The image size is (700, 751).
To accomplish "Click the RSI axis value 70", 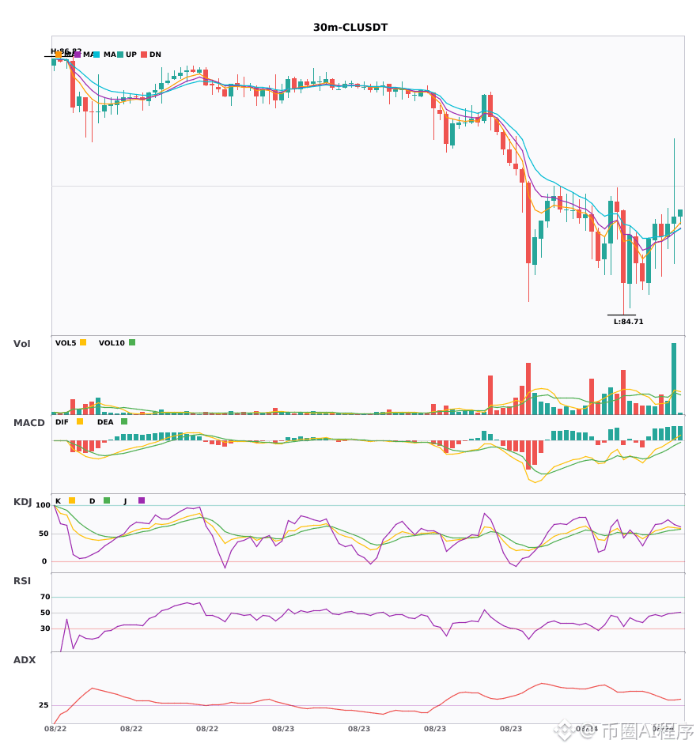I will click(x=45, y=597).
